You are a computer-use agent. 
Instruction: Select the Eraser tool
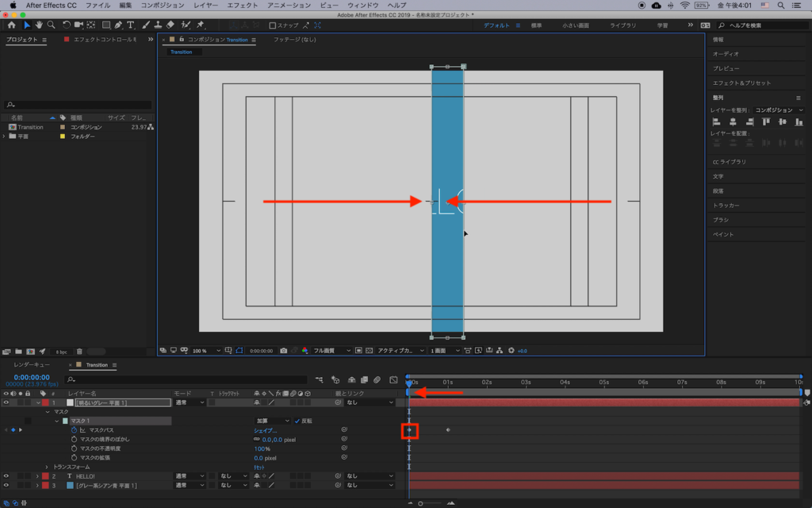(x=170, y=25)
